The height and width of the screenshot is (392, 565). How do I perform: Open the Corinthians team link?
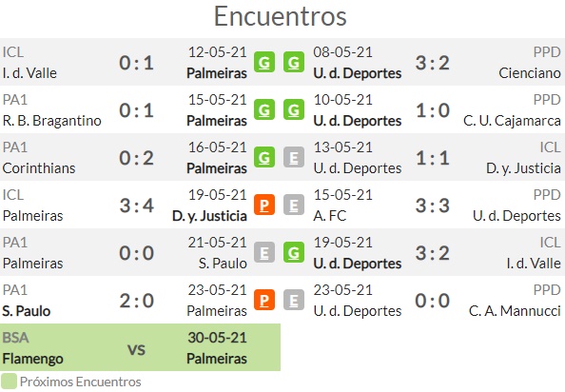[x=39, y=168]
